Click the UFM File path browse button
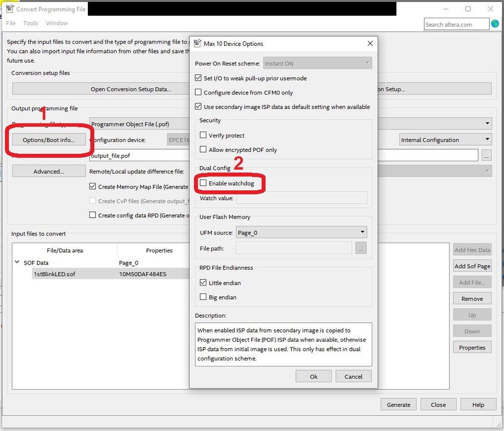 click(x=361, y=248)
